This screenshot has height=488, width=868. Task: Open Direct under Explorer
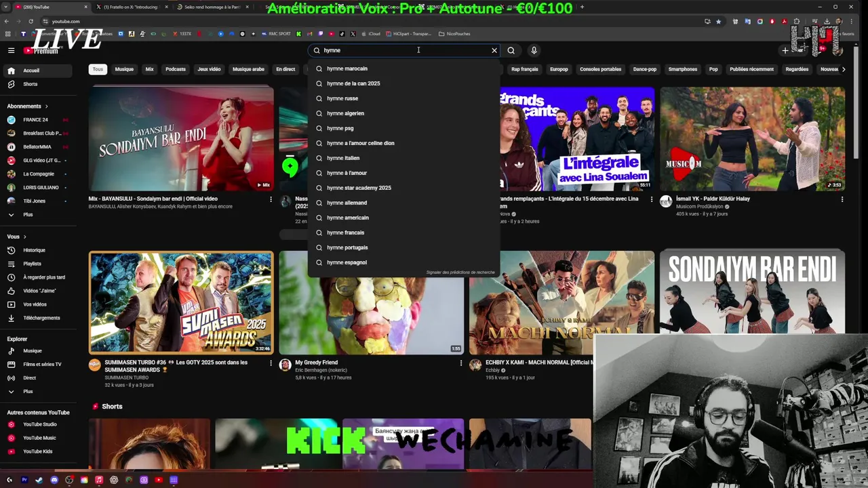pos(39,378)
